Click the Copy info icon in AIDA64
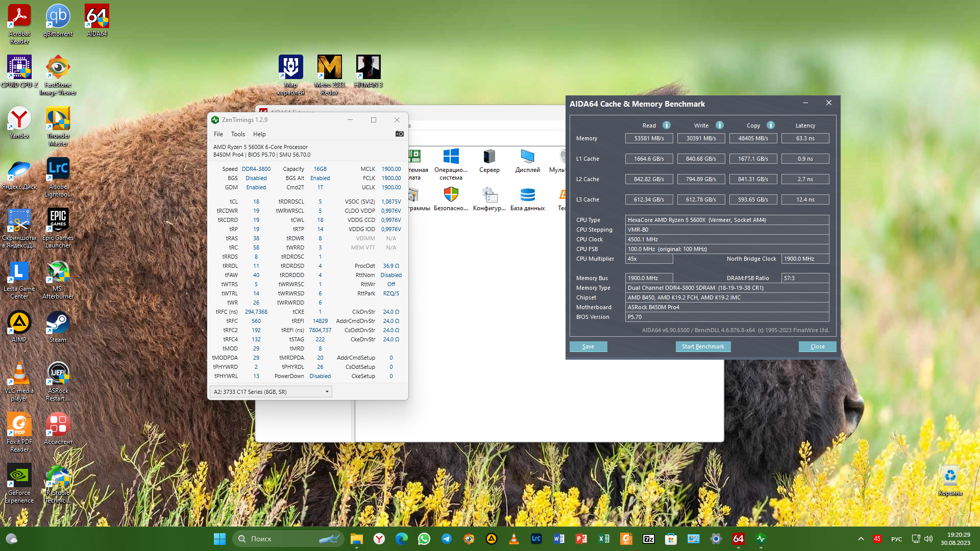 pos(770,125)
